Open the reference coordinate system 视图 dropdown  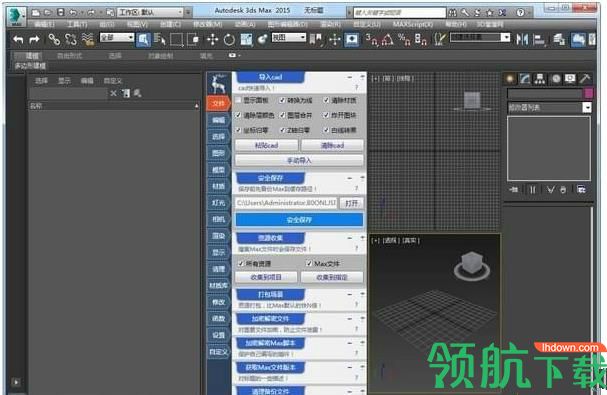coord(288,38)
